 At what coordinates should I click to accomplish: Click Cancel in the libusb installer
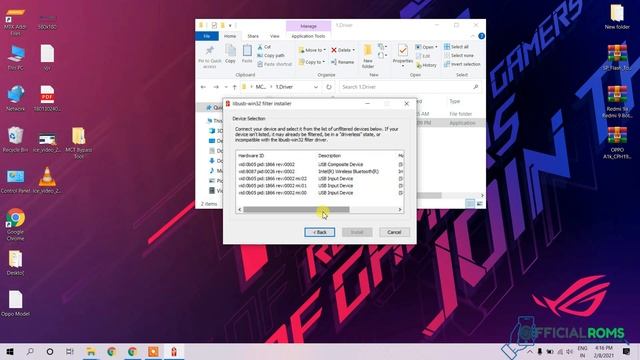pos(394,232)
